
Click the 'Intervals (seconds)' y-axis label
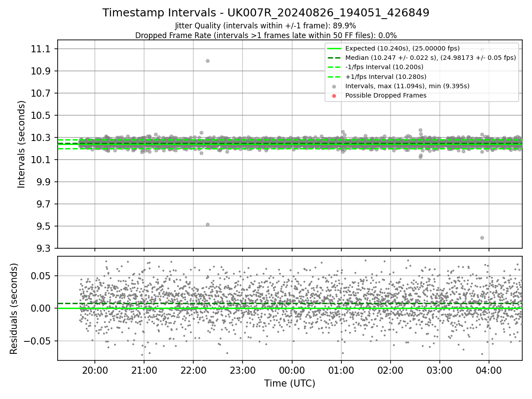(22, 144)
